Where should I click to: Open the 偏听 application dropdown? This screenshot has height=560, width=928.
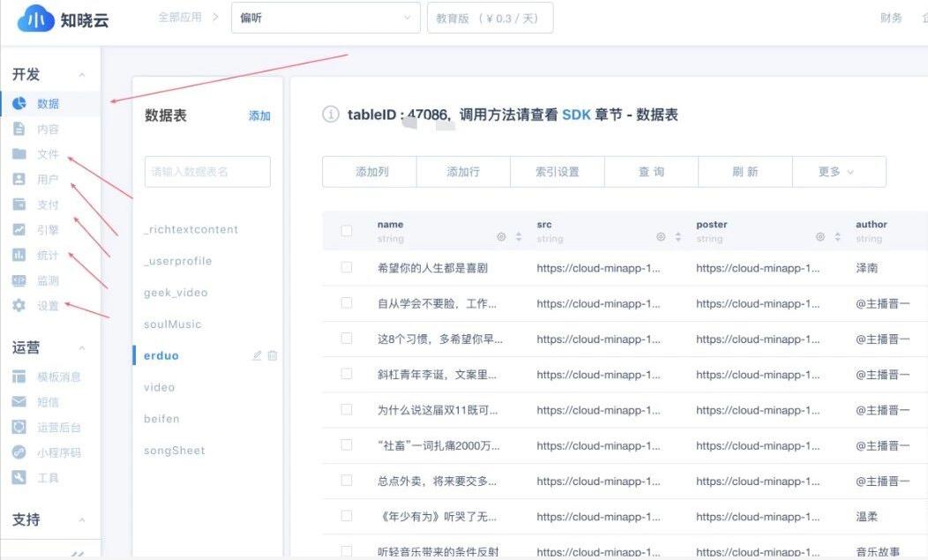coord(326,18)
